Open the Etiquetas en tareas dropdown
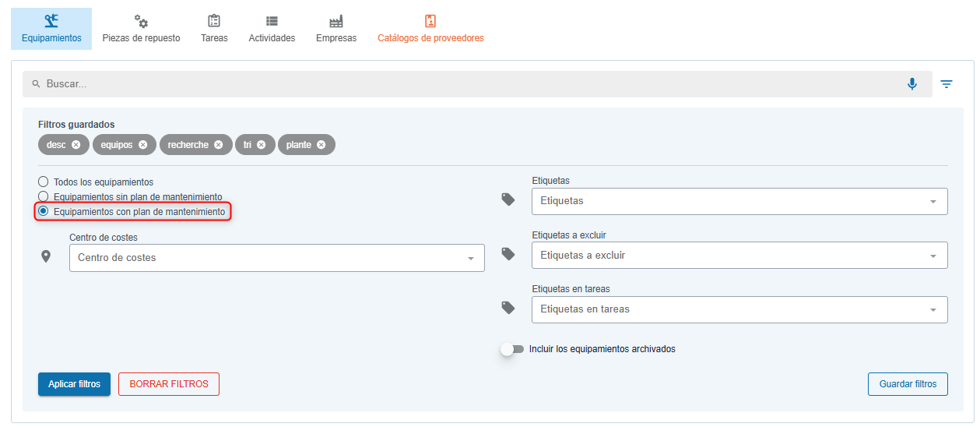The height and width of the screenshot is (427, 980). tap(739, 309)
